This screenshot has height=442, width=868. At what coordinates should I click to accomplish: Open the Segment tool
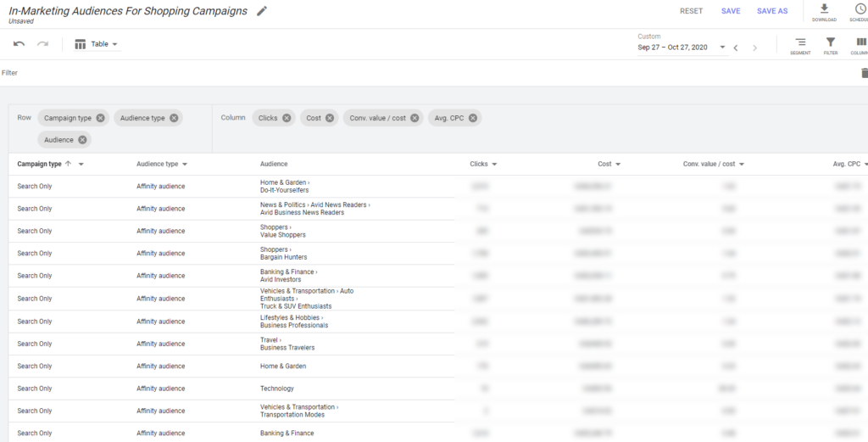click(800, 46)
